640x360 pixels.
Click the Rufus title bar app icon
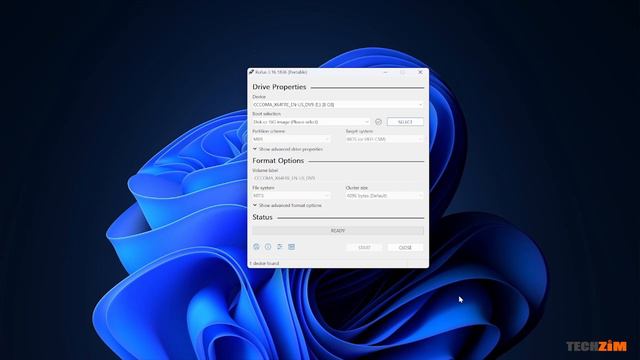(251, 72)
